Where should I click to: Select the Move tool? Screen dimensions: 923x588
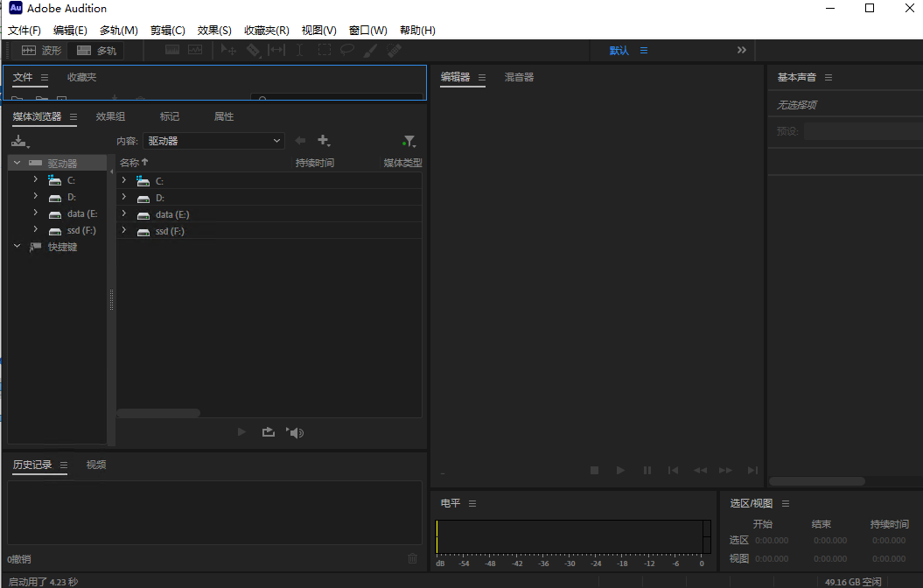click(x=228, y=50)
